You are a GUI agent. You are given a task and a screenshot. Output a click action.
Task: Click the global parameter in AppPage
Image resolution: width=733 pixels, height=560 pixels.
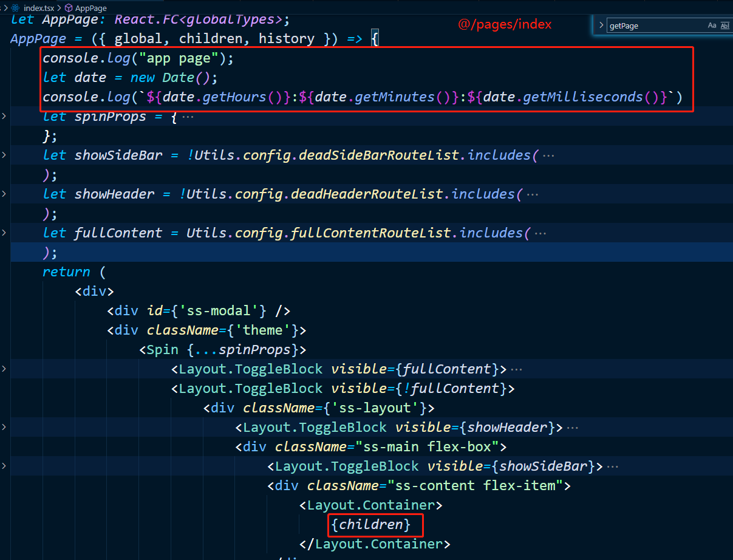[138, 39]
